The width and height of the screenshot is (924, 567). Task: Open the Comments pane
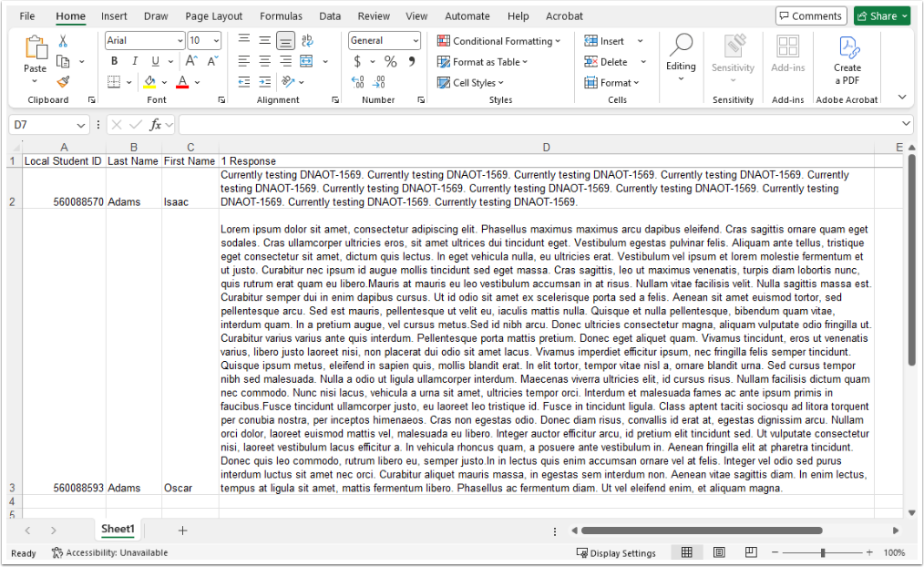(811, 15)
